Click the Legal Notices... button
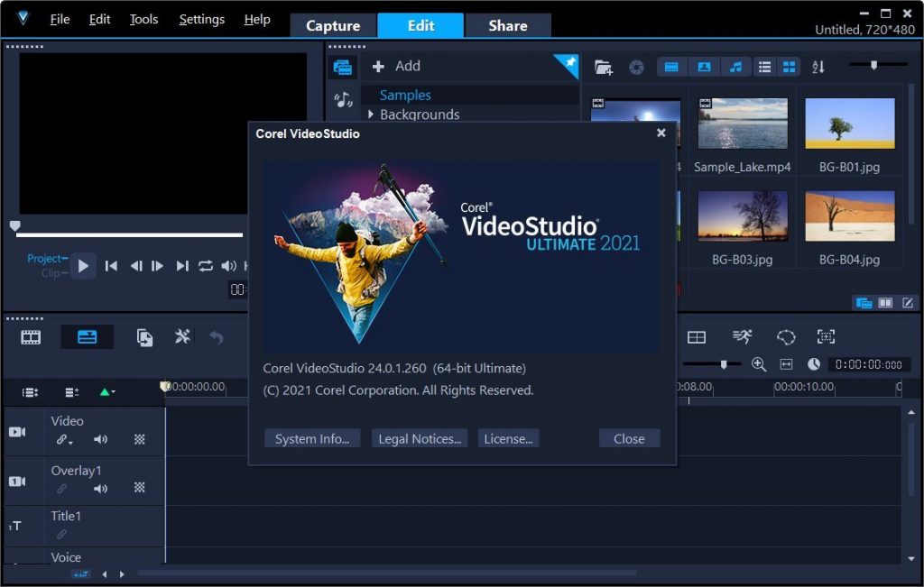This screenshot has width=924, height=587. coord(419,438)
